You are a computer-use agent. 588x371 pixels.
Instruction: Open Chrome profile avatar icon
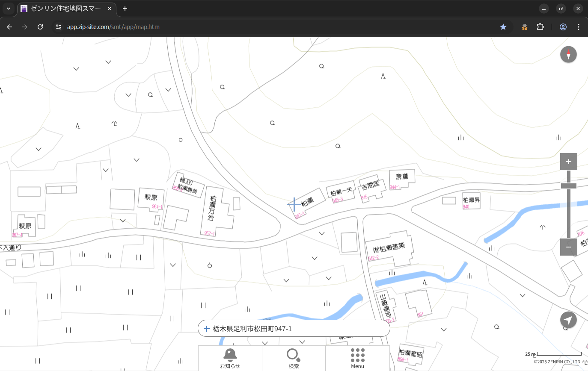tap(563, 27)
